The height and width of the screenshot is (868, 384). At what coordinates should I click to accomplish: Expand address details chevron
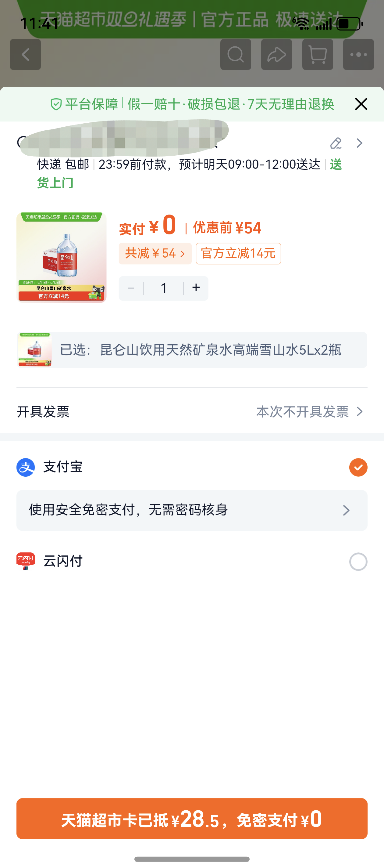[x=359, y=143]
